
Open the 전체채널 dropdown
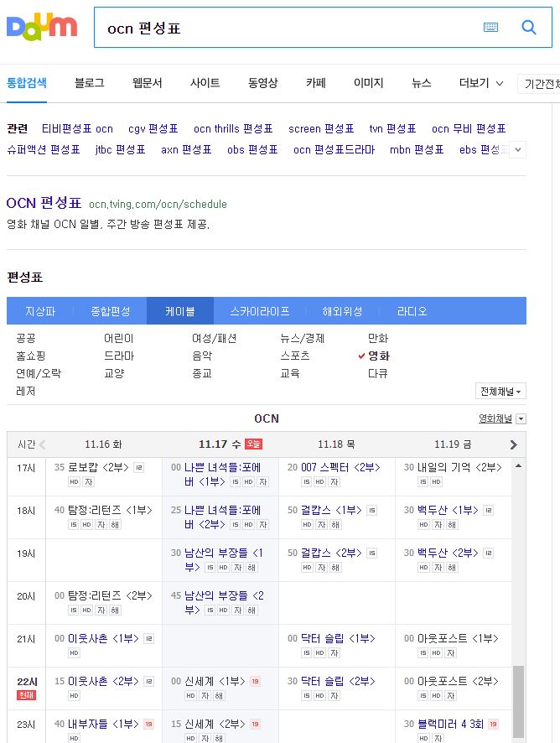[x=500, y=392]
